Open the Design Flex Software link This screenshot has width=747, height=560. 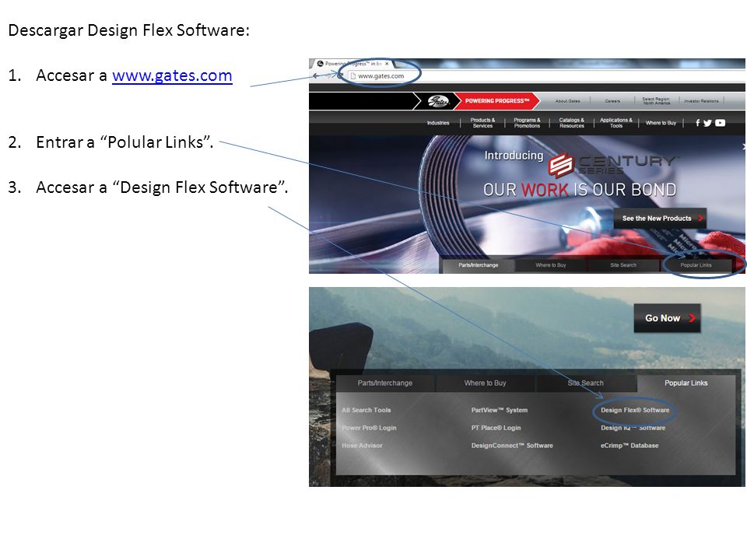[x=635, y=410]
